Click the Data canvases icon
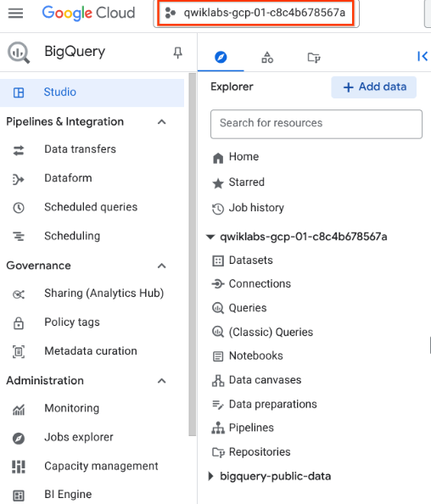431x504 pixels. click(x=218, y=381)
